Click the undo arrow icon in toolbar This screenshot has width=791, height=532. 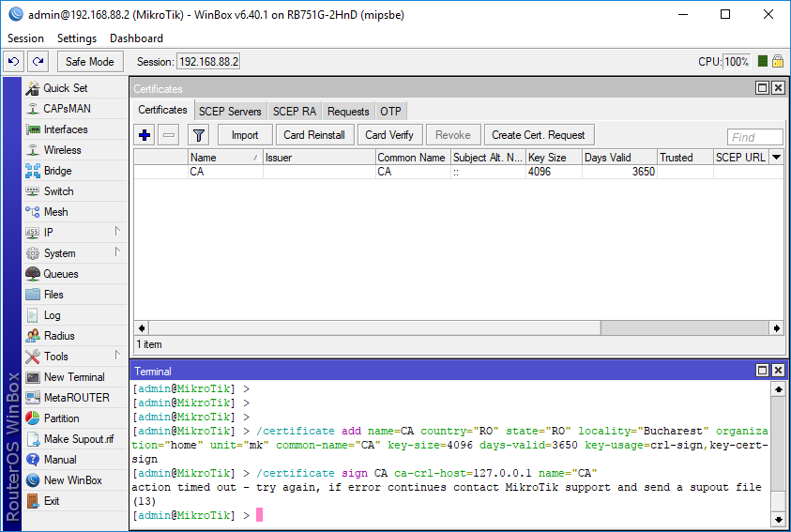click(13, 62)
